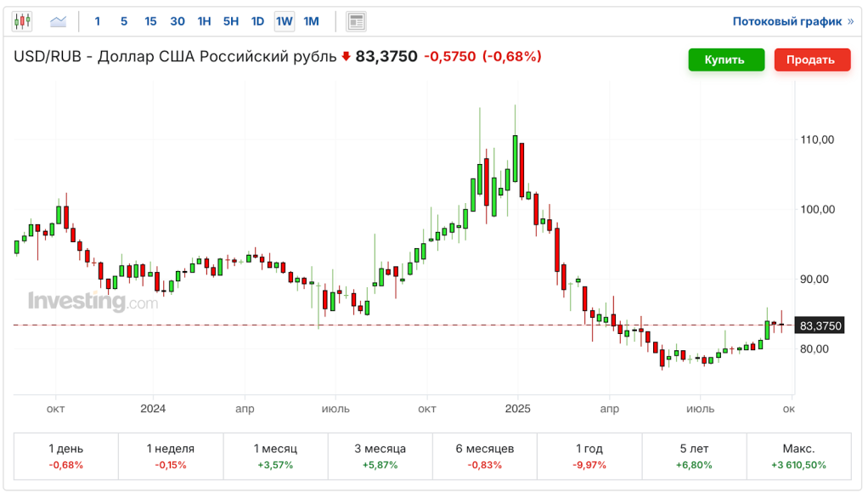Click the 83,3750 price axis label
This screenshot has height=498, width=868.
click(819, 325)
